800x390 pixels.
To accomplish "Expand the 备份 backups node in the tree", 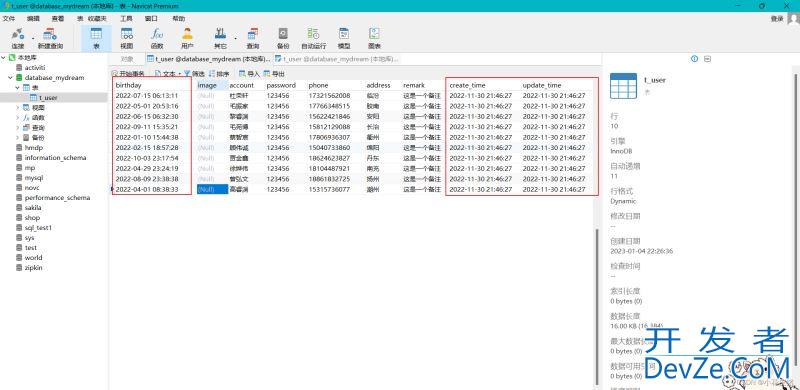I will (x=17, y=137).
